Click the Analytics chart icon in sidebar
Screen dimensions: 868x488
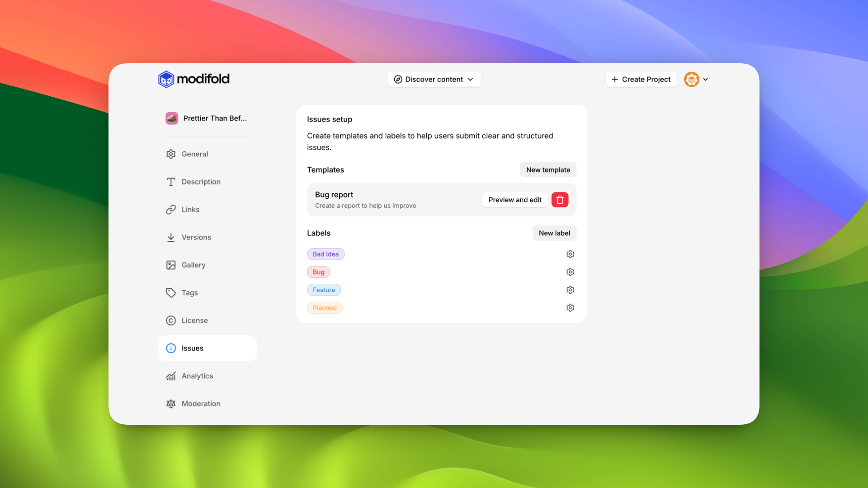coord(171,376)
